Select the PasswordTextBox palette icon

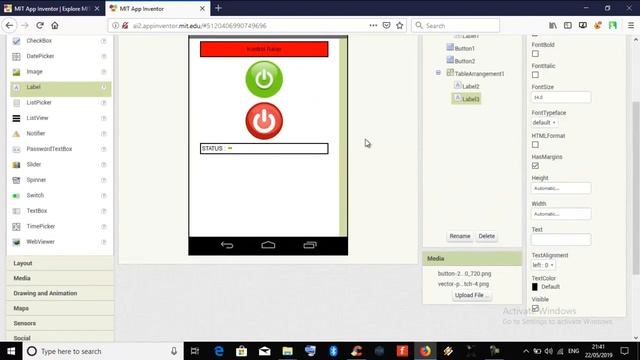[16, 149]
